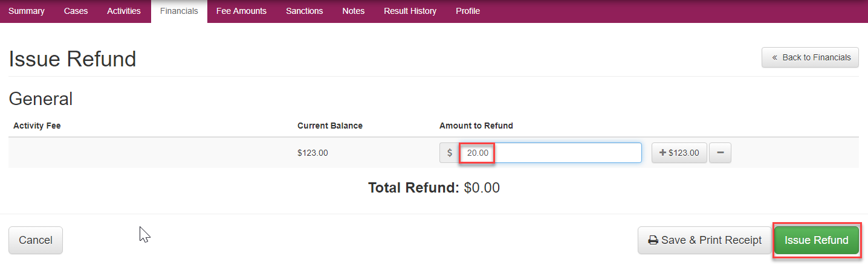Click Back to Financials button
Viewport: 868px width, 268px height.
810,57
